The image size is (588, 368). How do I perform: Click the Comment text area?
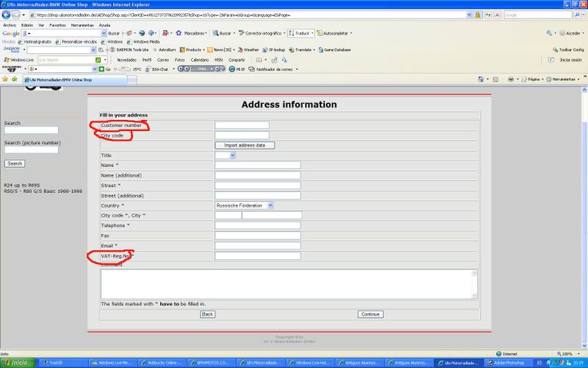click(x=289, y=284)
